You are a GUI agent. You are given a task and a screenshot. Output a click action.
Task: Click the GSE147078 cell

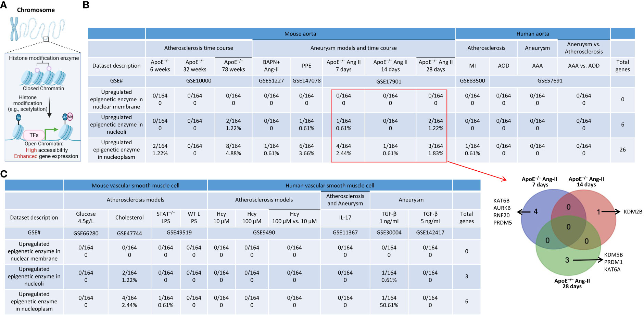click(306, 81)
